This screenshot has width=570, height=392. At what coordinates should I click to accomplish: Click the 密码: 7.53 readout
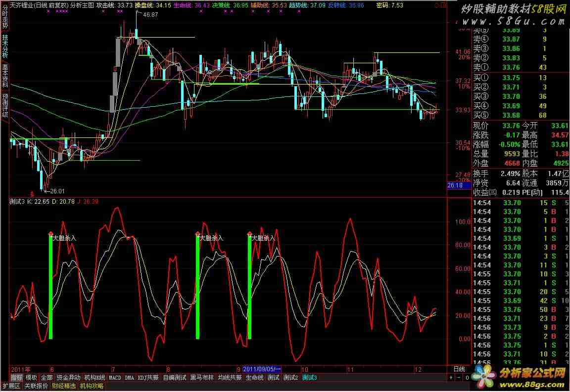(x=390, y=5)
